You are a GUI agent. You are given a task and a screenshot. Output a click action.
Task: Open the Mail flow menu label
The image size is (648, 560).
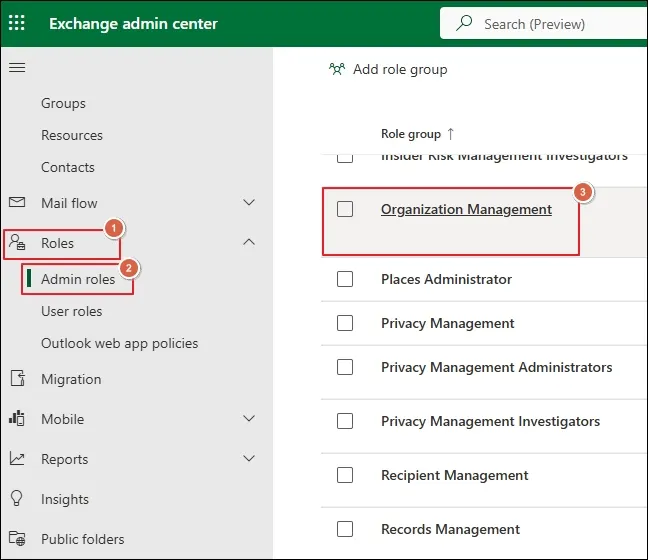[69, 203]
